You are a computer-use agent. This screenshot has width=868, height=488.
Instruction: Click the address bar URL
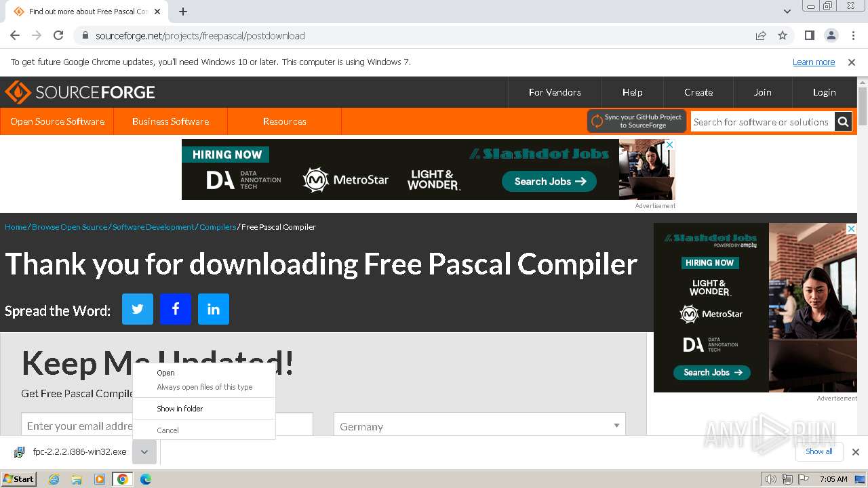click(x=200, y=35)
